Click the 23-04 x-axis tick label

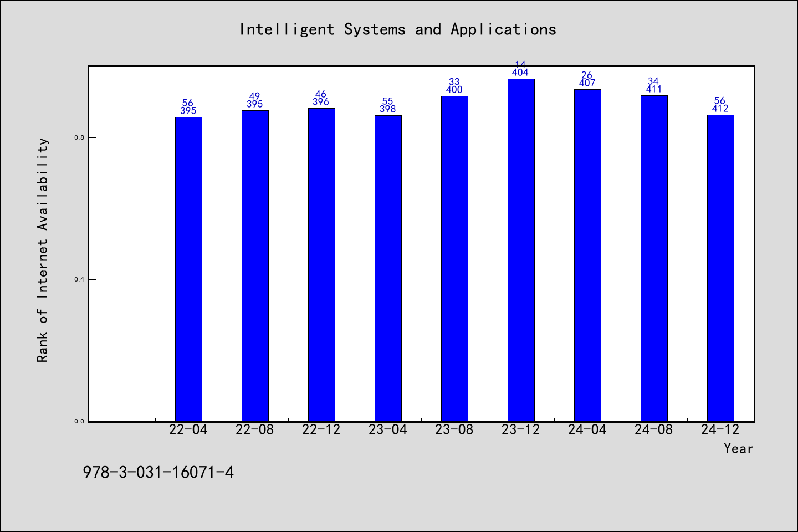[388, 430]
